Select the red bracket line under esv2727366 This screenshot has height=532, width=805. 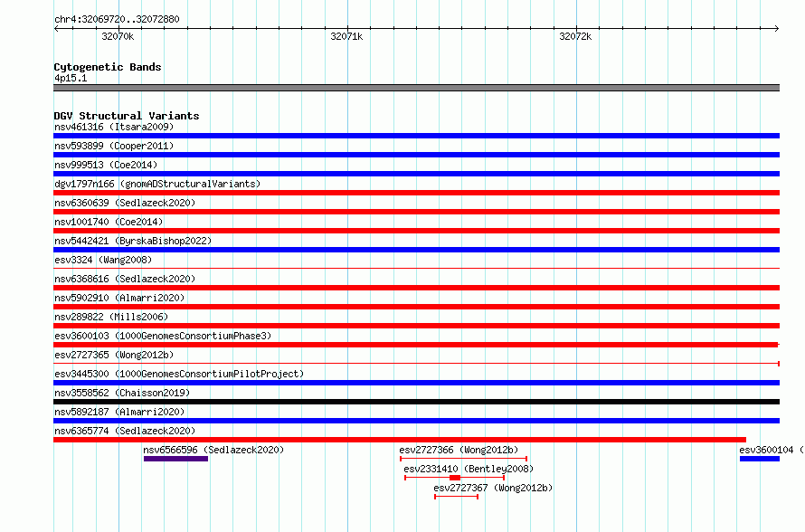coord(464,459)
